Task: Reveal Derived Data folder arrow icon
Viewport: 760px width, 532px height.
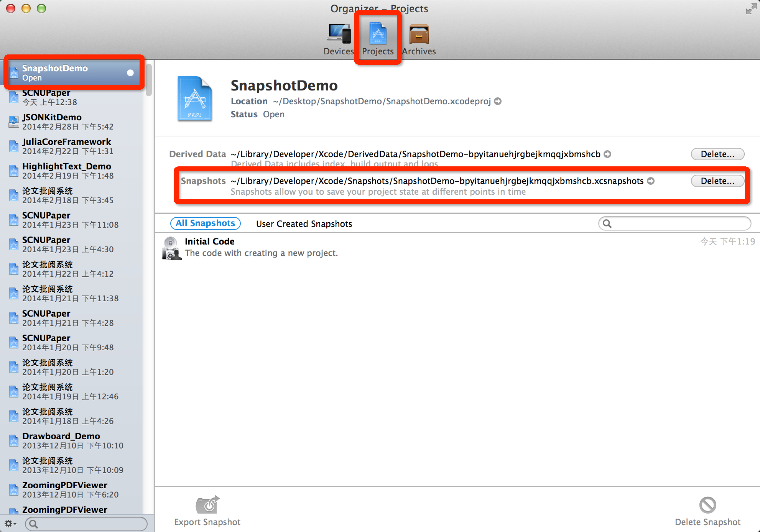Action: point(607,154)
